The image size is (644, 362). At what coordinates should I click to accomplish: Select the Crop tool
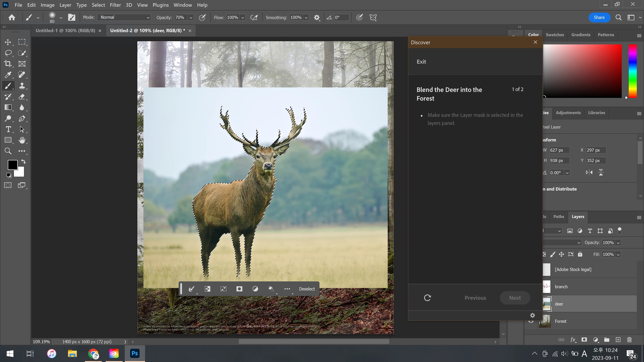(x=8, y=64)
